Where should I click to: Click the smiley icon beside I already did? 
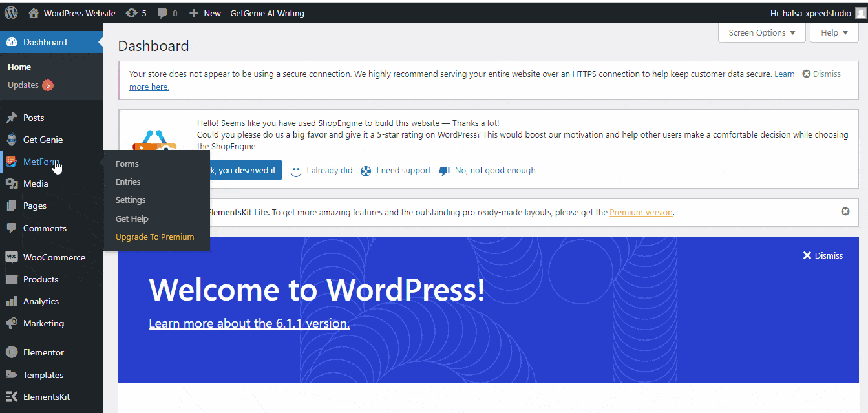(297, 171)
